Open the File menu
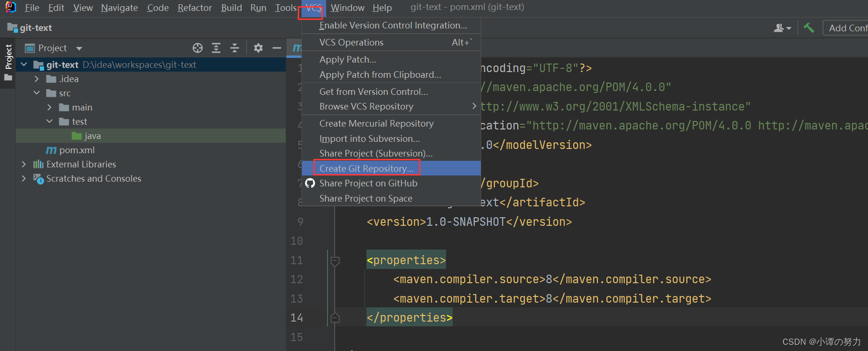 (32, 8)
